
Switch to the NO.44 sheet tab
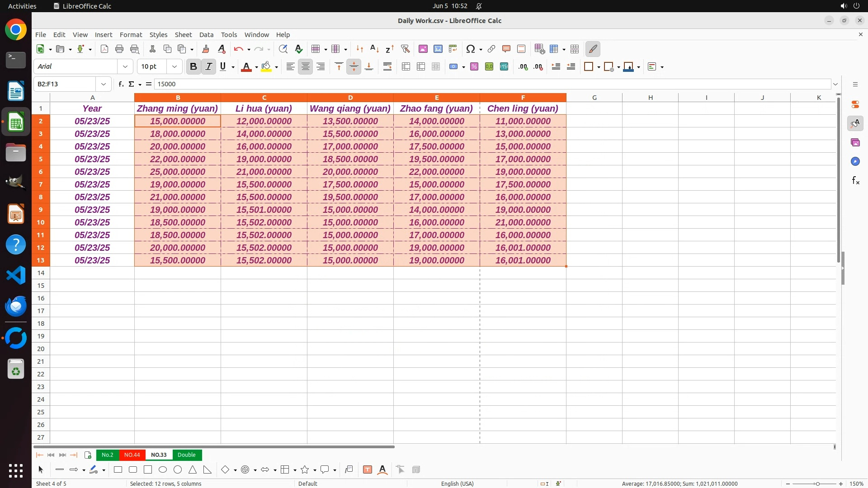coord(132,455)
